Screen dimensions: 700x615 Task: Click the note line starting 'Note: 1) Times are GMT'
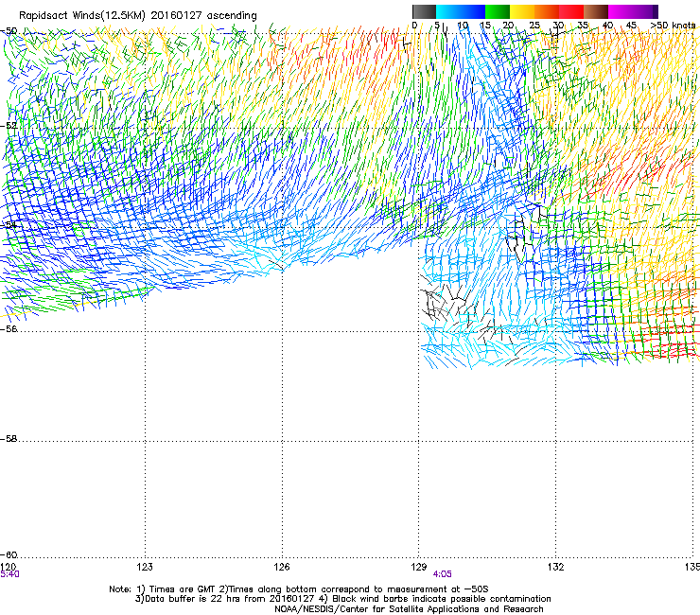[x=299, y=589]
